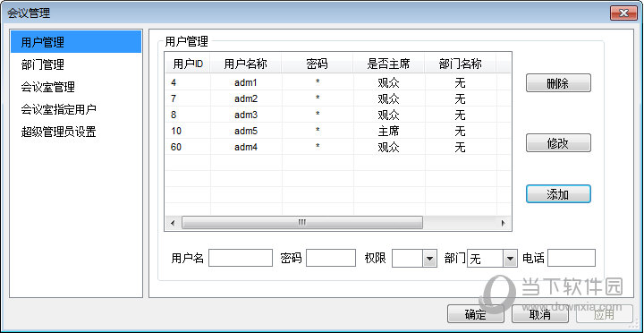Select 用户管理 in the left list
The width and height of the screenshot is (644, 333).
pyautogui.click(x=76, y=42)
